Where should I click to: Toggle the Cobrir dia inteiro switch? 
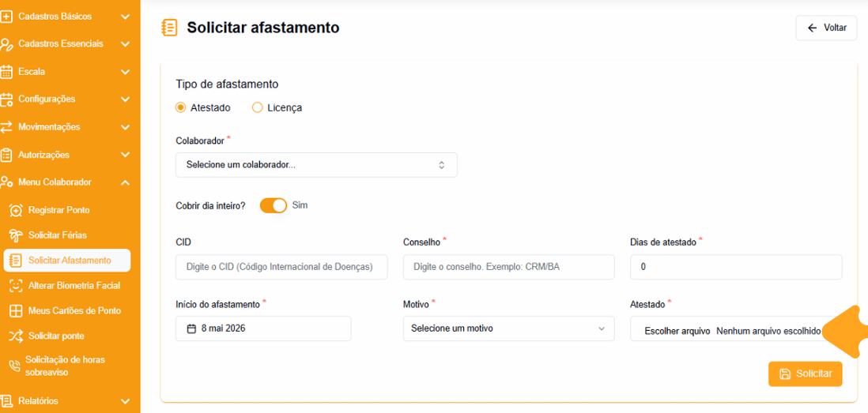274,205
